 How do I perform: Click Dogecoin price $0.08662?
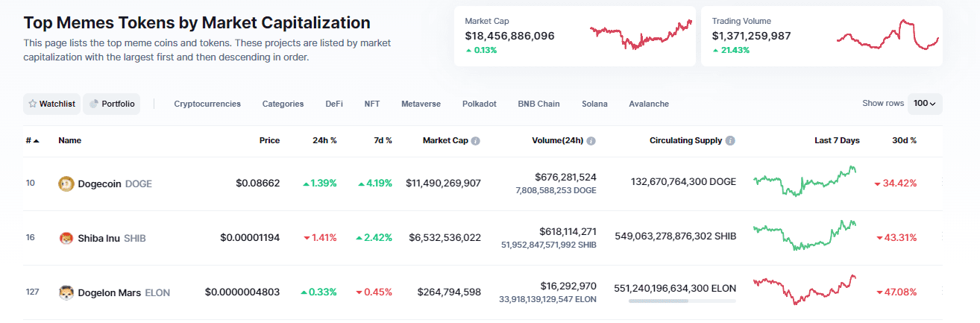coord(258,183)
